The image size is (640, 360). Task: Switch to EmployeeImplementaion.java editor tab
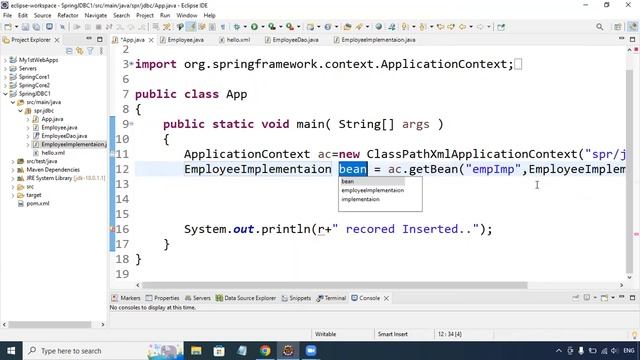375,40
